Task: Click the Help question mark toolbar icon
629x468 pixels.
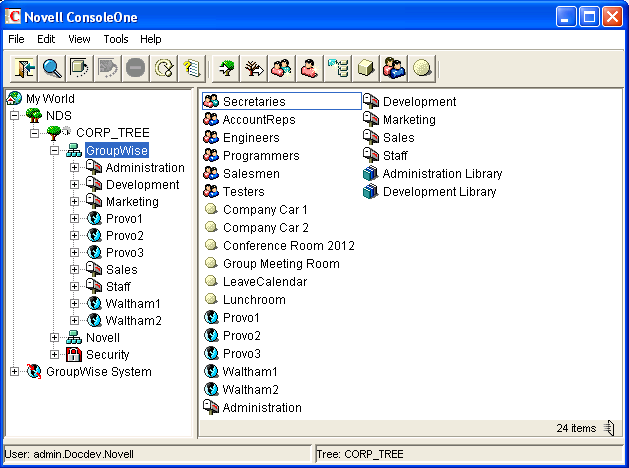Action: click(191, 68)
